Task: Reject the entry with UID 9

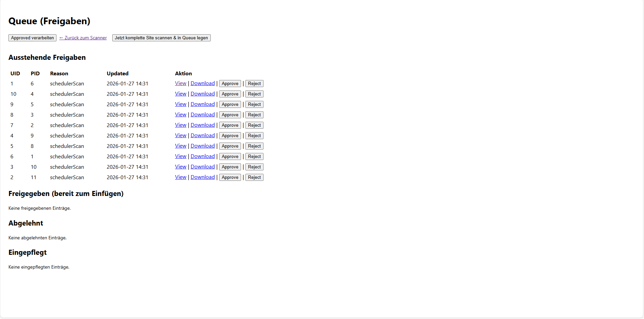Action: pos(254,104)
